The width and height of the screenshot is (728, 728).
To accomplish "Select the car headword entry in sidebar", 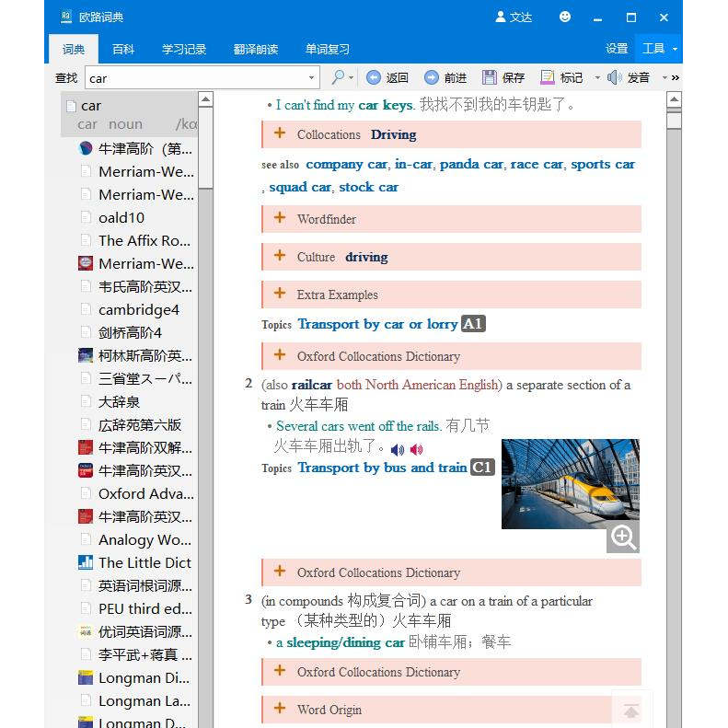I will pos(129,114).
